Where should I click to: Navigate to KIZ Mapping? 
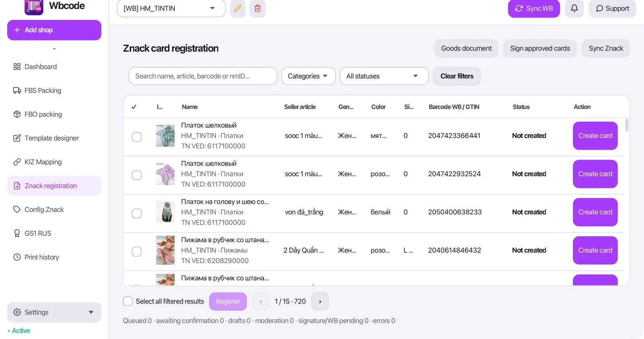(x=54, y=162)
